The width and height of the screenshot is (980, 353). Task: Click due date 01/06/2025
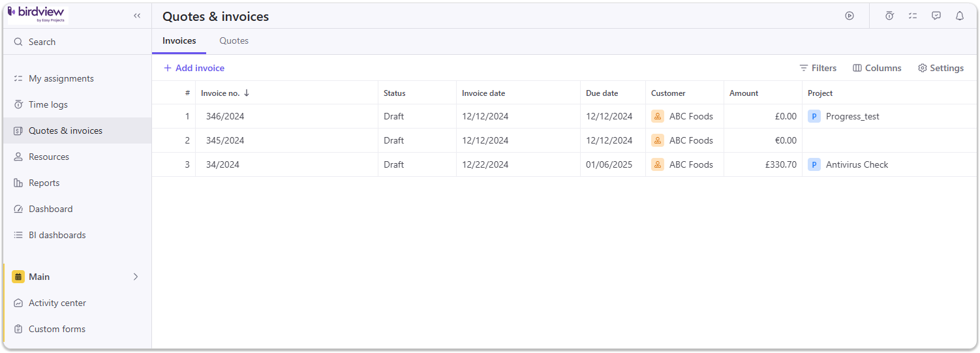(x=609, y=164)
